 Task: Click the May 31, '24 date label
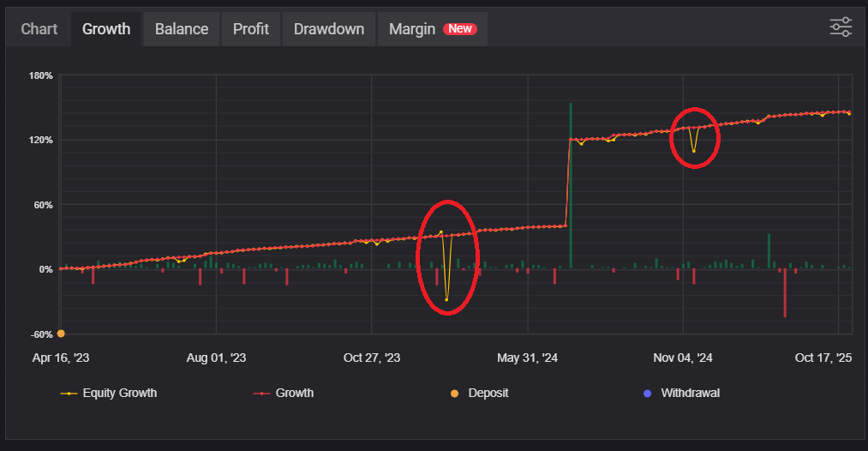527,358
